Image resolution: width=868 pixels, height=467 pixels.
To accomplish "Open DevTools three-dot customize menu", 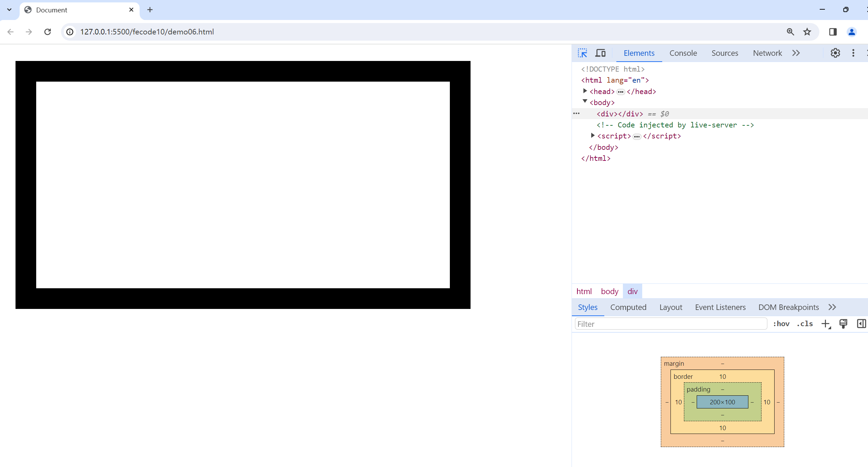I will click(x=853, y=53).
